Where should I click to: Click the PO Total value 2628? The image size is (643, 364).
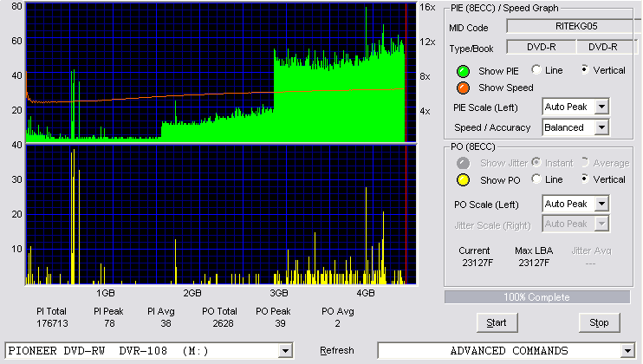click(x=223, y=324)
